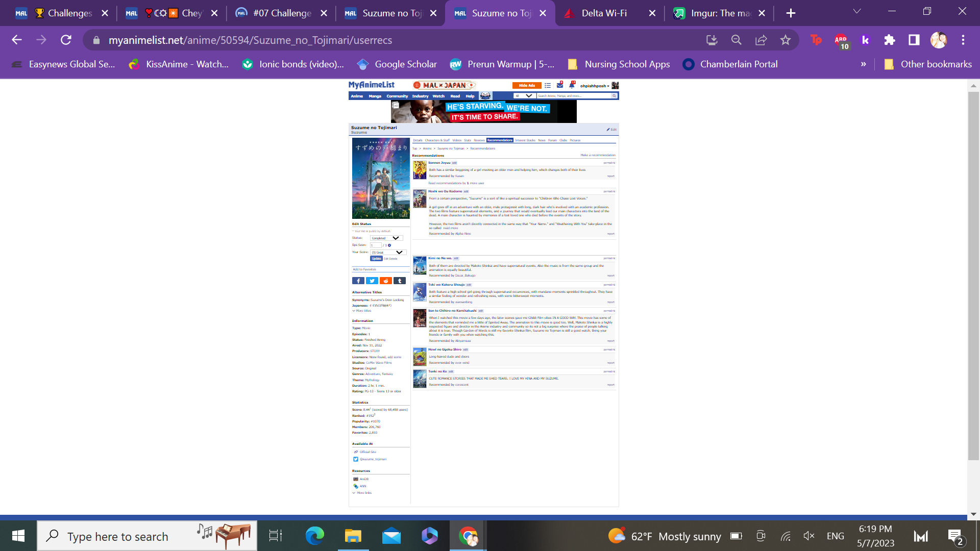The height and width of the screenshot is (551, 980).
Task: Open Sennen Joyuu recommendation title
Action: 439,163
